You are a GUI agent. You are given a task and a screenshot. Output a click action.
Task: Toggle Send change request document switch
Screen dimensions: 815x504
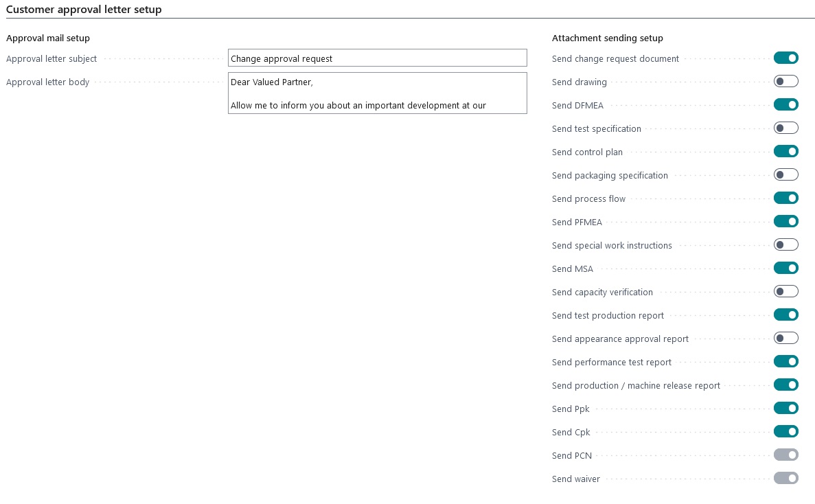click(x=785, y=58)
